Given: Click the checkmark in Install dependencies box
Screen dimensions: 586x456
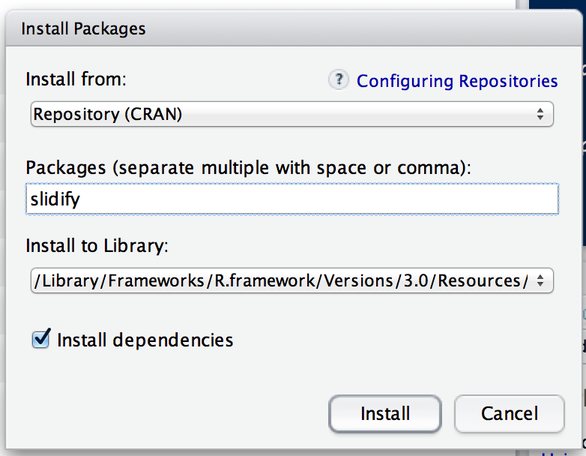Looking at the screenshot, I should pos(42,338).
